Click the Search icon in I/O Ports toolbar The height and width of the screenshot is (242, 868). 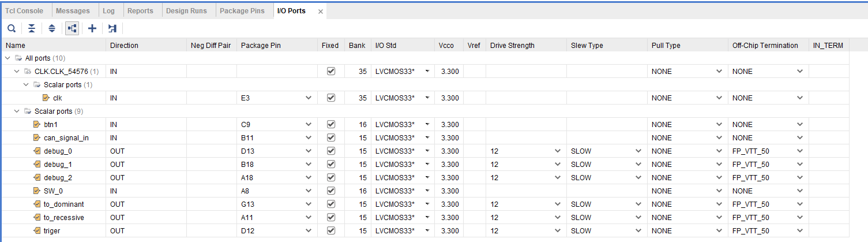[x=12, y=28]
